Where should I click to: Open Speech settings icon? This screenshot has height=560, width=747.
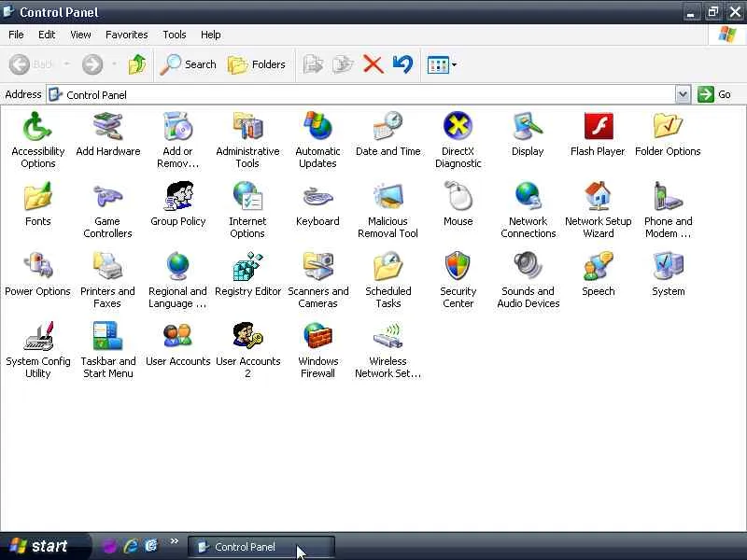(599, 266)
